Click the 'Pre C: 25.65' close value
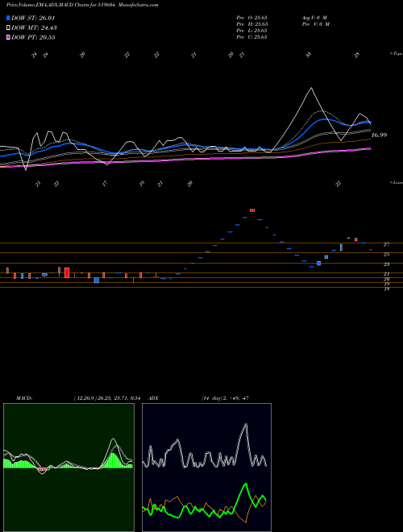 click(x=252, y=37)
